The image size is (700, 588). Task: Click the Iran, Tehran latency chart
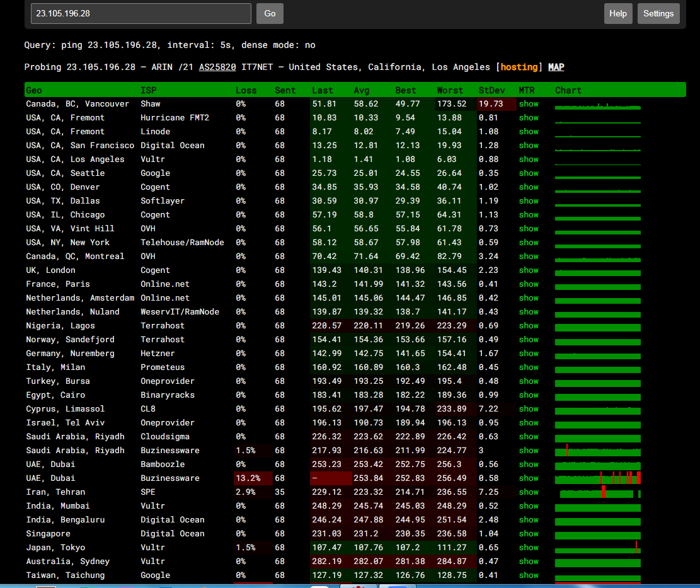click(x=597, y=492)
